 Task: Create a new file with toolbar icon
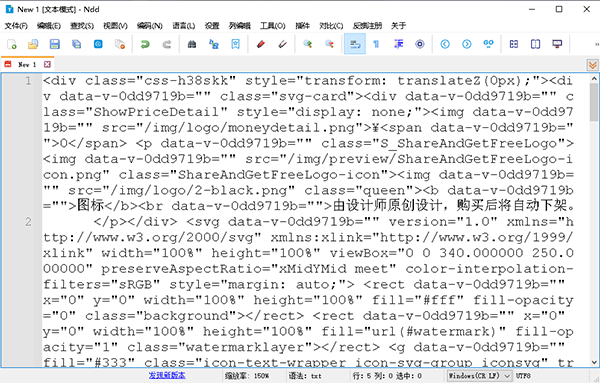[12, 44]
